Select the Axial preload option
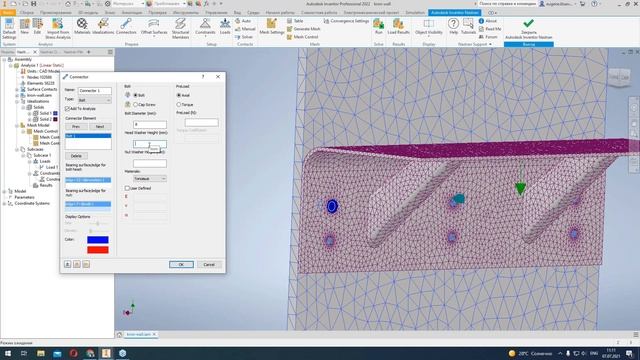The image size is (640, 360). click(x=179, y=95)
